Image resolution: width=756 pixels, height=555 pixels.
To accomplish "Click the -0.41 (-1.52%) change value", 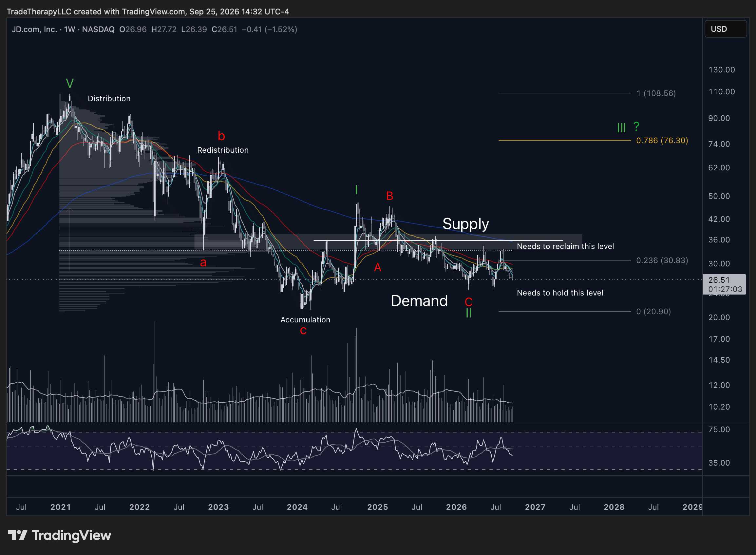I will (x=269, y=29).
